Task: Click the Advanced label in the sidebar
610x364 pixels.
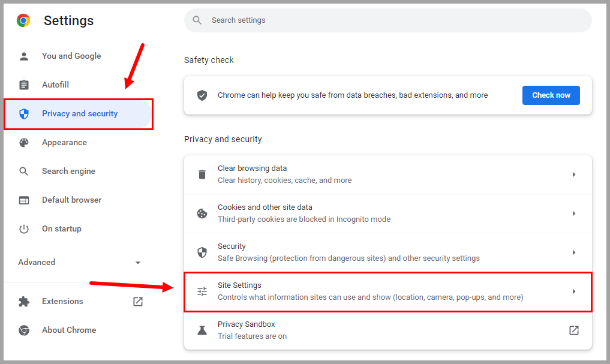Action: pyautogui.click(x=37, y=262)
